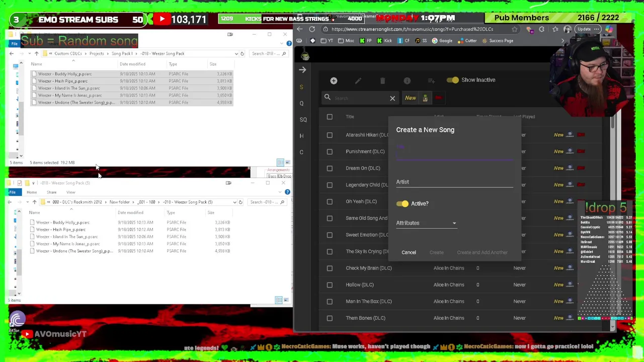Open the Share tab in the bottom Explorer window
644x362 pixels.
click(x=51, y=192)
